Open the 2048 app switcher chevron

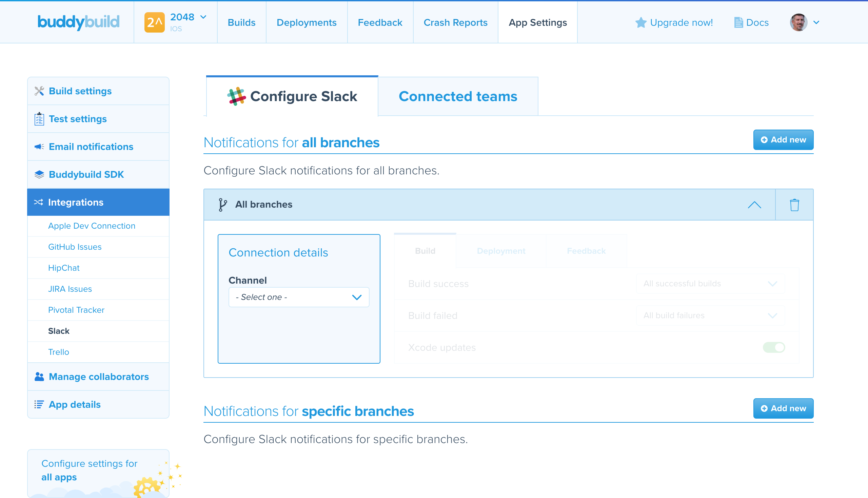[203, 17]
